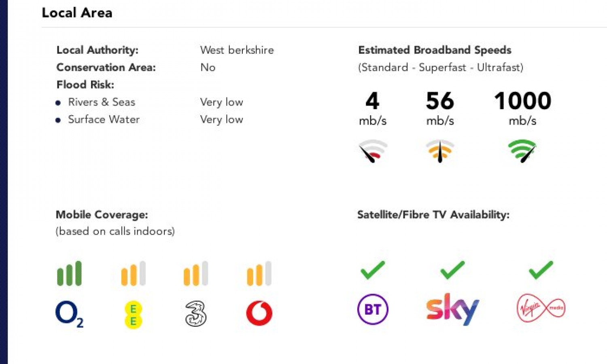Click the West berkshire local authority text
Image resolution: width=607 pixels, height=364 pixels.
[x=237, y=50]
